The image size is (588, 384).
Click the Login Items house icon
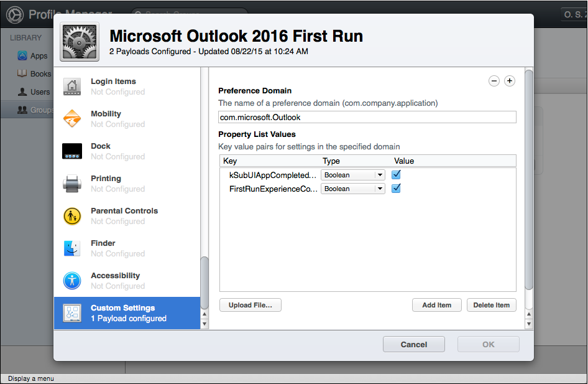[72, 87]
